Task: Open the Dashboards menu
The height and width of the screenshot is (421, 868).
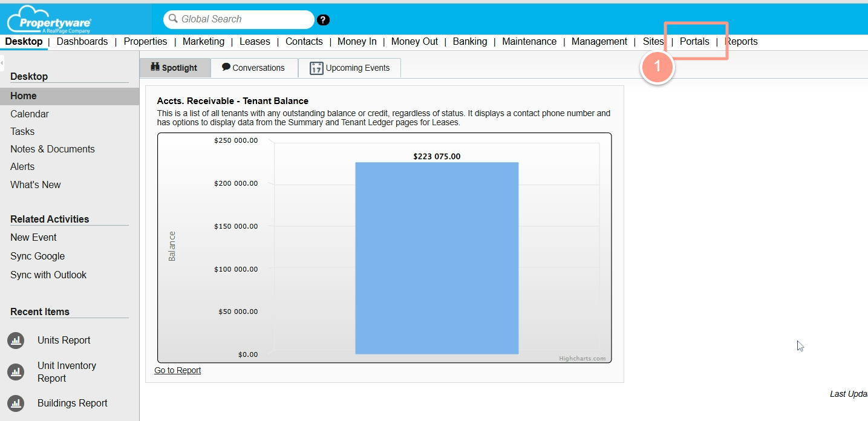Action: [x=82, y=42]
